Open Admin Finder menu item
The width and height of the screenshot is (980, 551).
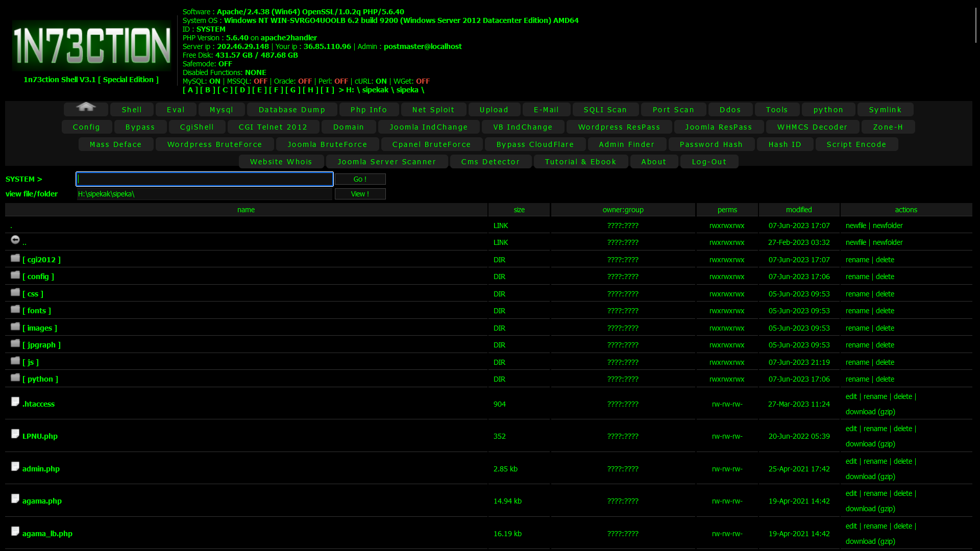(627, 144)
